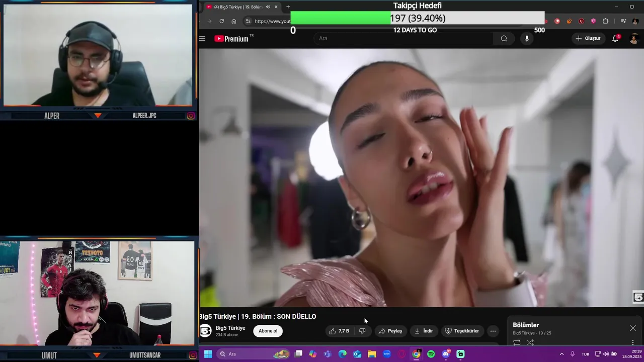Screen dimensions: 644x362
Task: Open Microsoft Edge taskbar icon
Action: [343, 354]
